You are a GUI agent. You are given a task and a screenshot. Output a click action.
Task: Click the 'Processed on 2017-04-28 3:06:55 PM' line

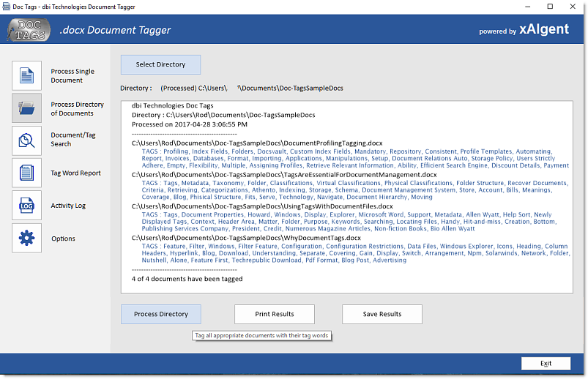(190, 124)
